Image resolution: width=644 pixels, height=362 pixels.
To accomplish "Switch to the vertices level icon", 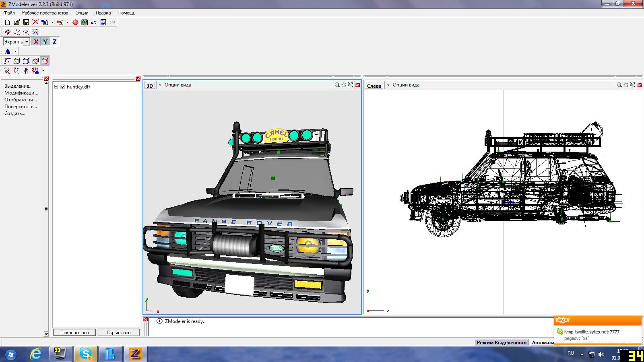I will point(7,61).
